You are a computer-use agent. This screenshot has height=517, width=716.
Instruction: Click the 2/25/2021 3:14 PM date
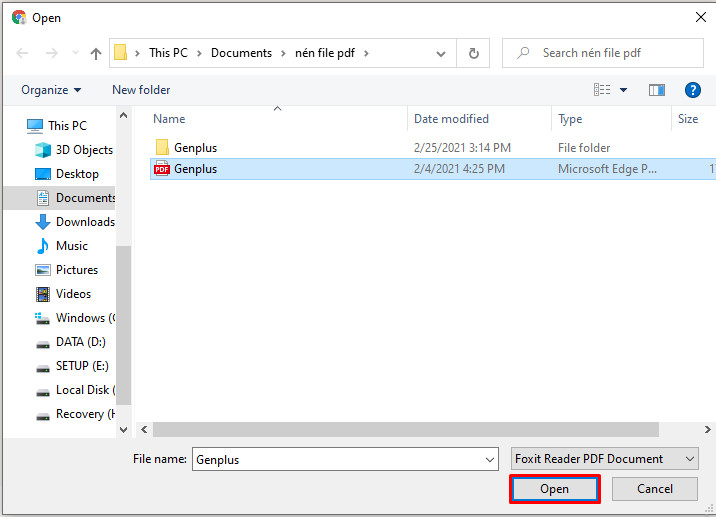(462, 148)
